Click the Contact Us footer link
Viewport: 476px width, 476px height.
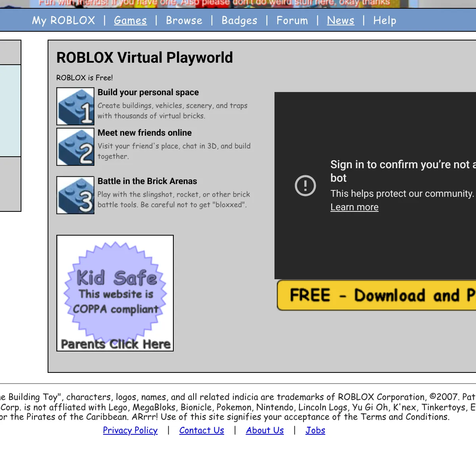tap(202, 430)
